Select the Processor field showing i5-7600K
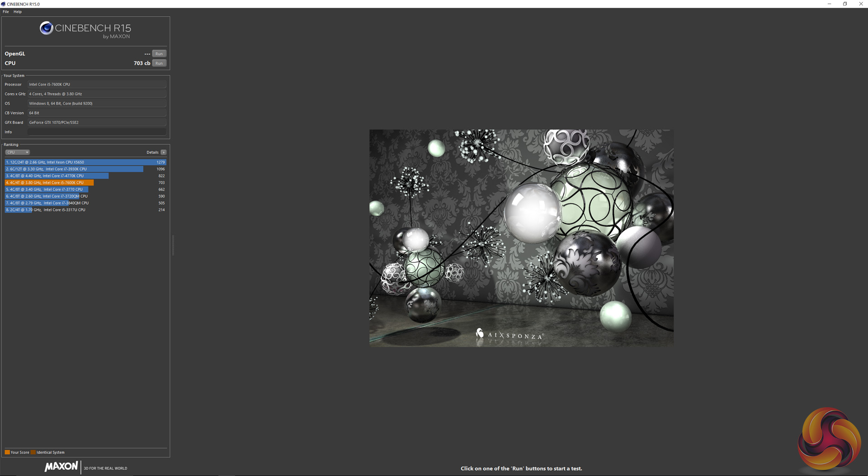Screen dimensions: 868x476 [x=97, y=85]
